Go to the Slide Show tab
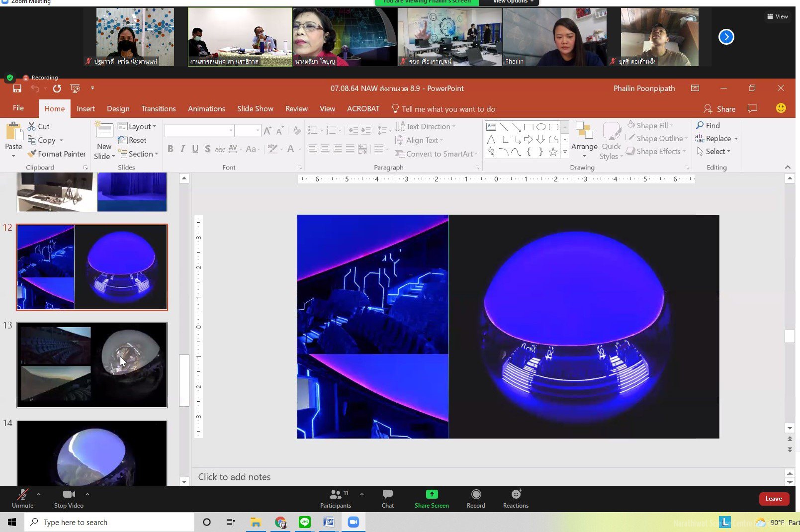 (x=255, y=109)
